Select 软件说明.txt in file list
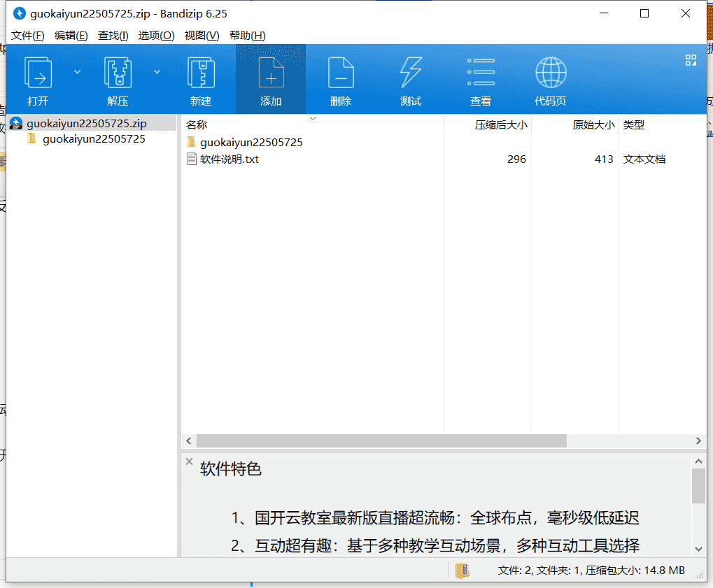 pos(230,159)
